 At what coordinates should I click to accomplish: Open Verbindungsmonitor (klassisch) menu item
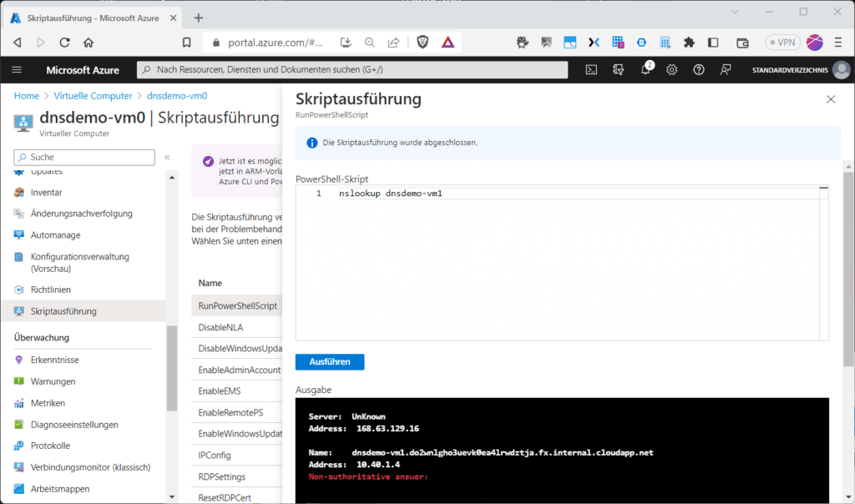click(90, 467)
